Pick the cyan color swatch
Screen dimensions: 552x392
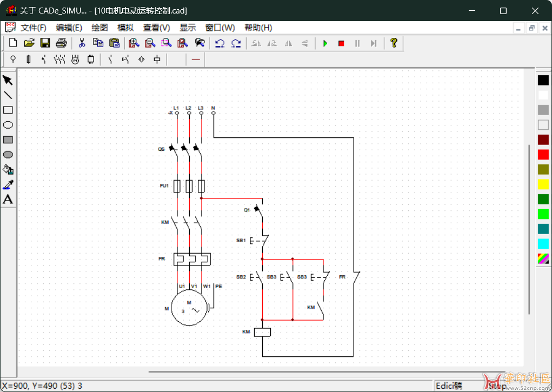pos(543,244)
